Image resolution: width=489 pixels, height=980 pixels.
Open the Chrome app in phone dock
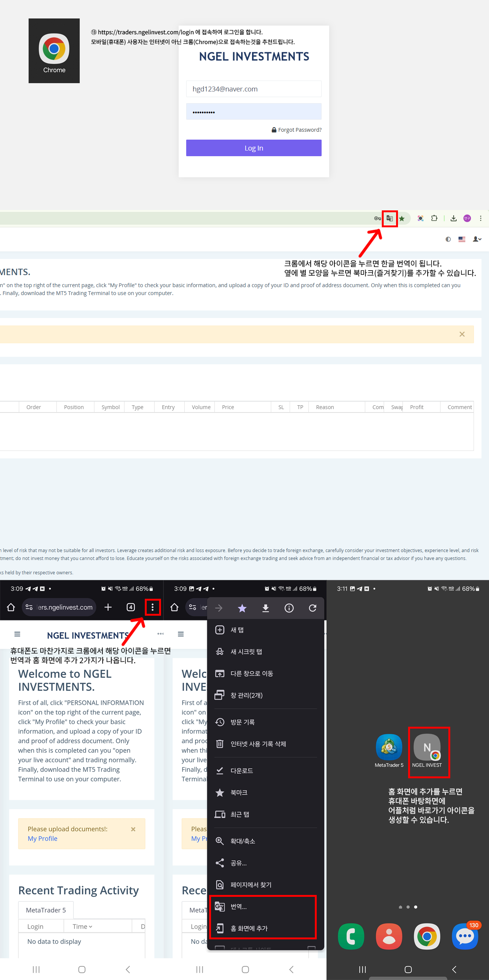pos(427,936)
